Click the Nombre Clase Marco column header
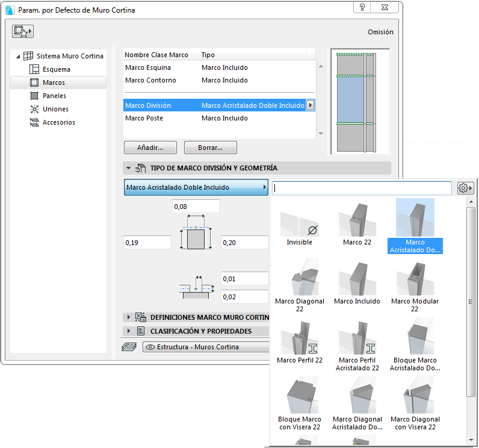This screenshot has height=448, width=479. 162,55
